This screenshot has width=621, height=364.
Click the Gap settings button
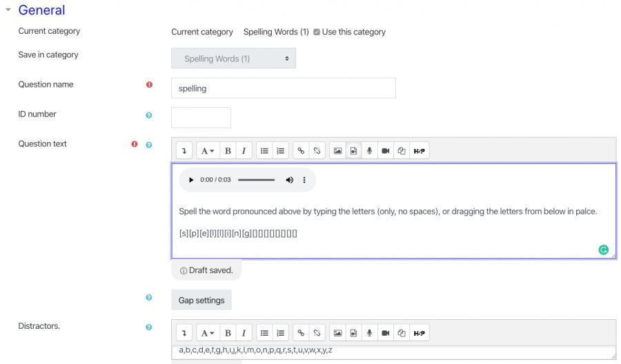tap(201, 301)
